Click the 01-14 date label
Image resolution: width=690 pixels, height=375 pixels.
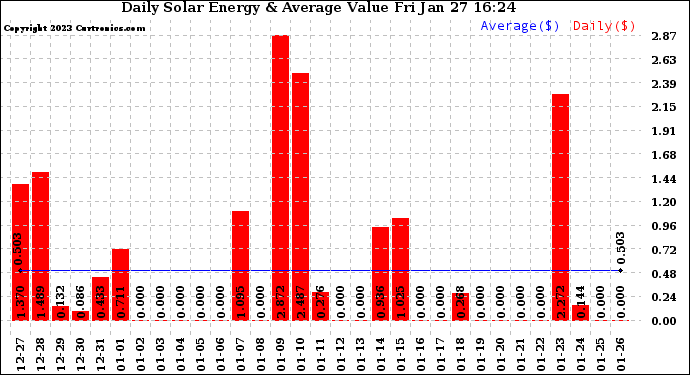point(380,355)
